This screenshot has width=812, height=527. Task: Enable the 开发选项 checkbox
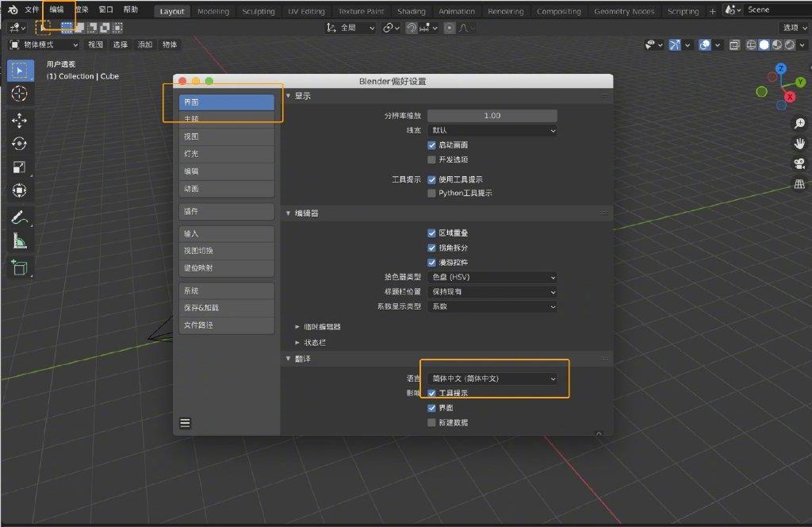pyautogui.click(x=431, y=160)
